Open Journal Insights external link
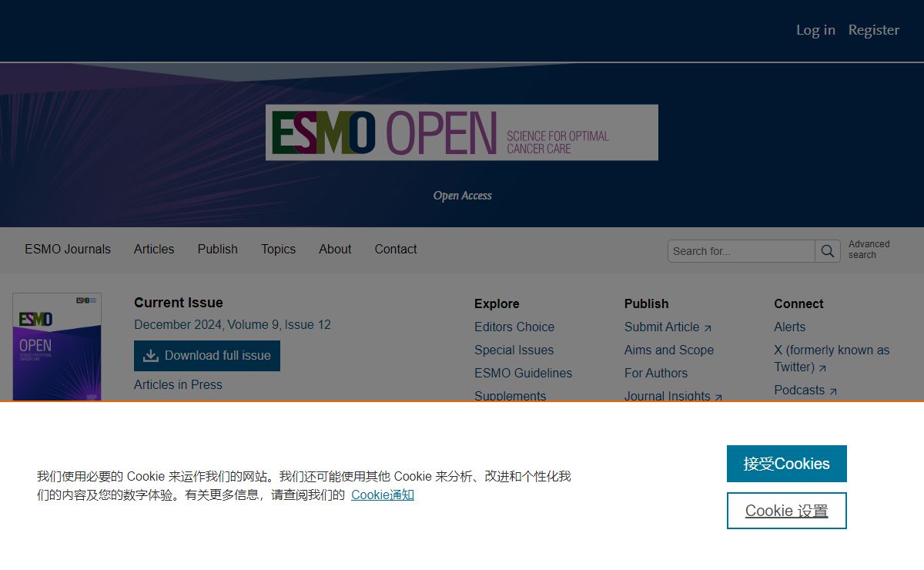Screen dimensions: 924x570 click(673, 396)
